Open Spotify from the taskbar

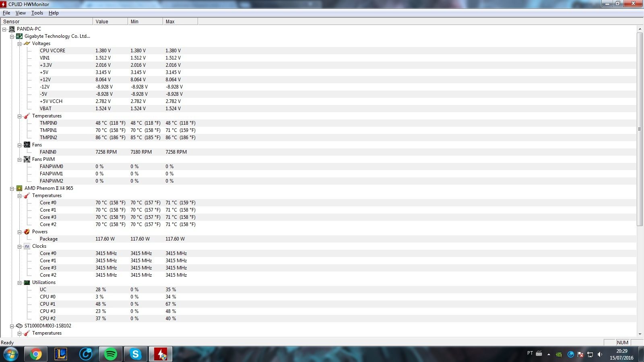point(111,354)
